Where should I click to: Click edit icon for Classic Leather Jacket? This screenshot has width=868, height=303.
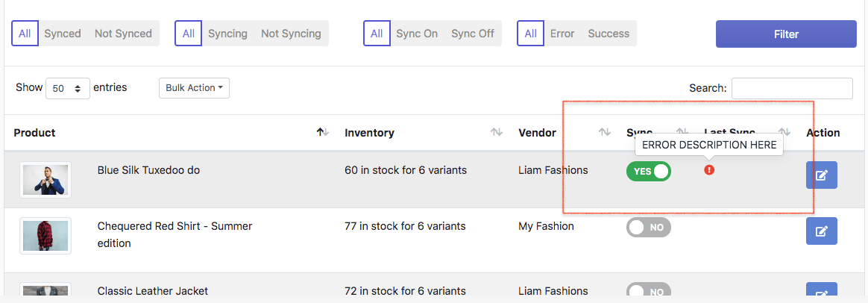point(821,293)
